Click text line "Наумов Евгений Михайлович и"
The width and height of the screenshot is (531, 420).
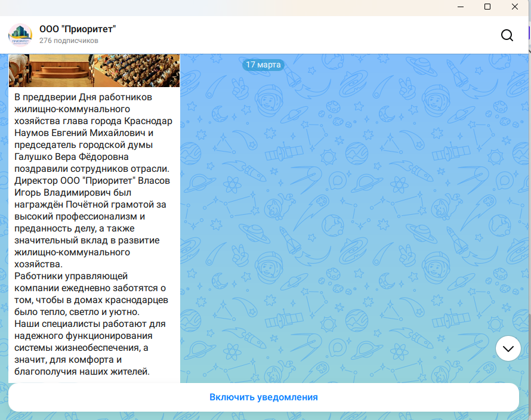[x=84, y=133]
